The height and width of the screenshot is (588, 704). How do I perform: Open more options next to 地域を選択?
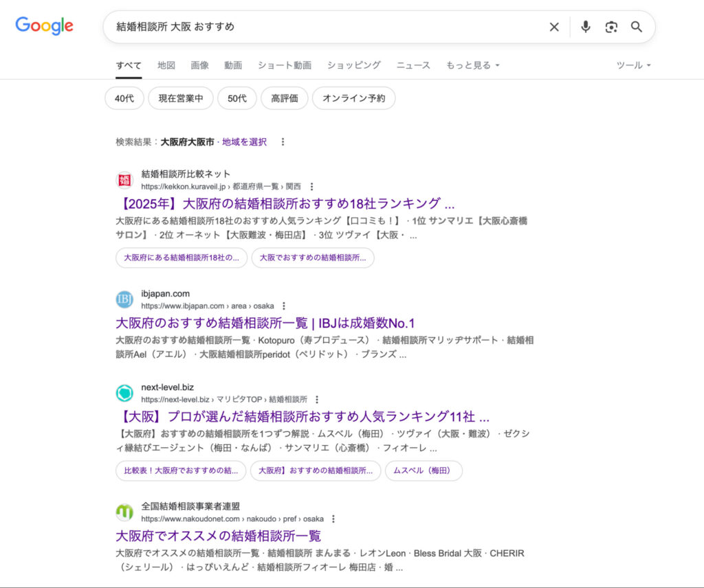[283, 142]
